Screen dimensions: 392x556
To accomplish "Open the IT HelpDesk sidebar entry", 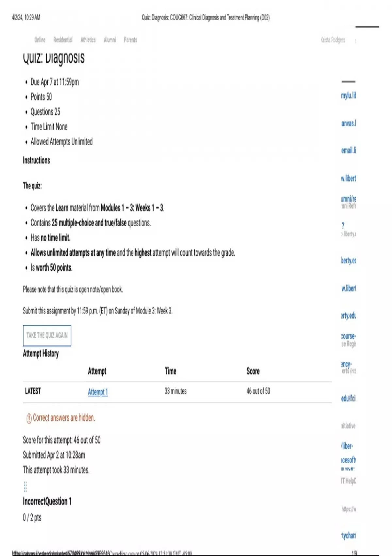I will click(348, 481).
